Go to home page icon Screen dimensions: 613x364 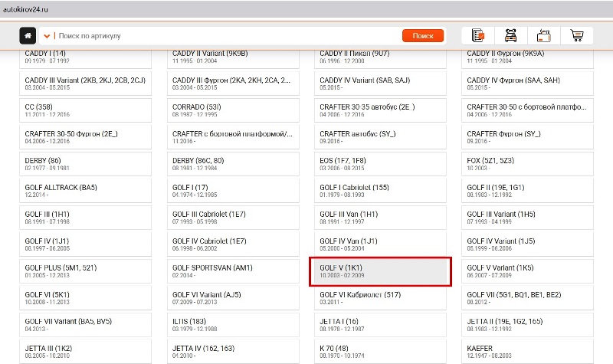click(28, 36)
